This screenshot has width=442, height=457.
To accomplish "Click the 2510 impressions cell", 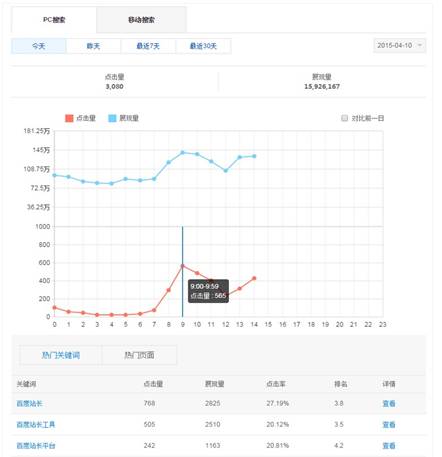I will (x=212, y=424).
